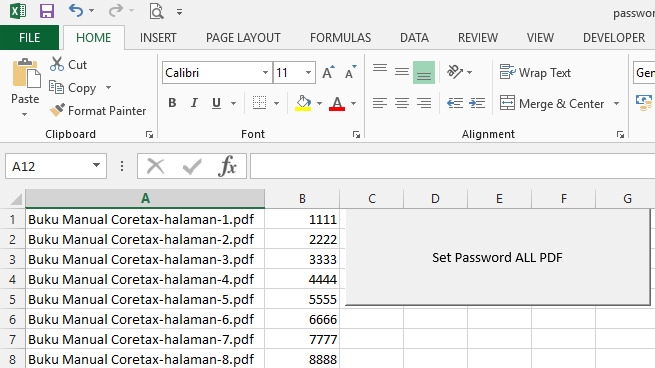Open Customize Quick Access Toolbar arrow
Screen dimensions: 655x368
coord(179,12)
